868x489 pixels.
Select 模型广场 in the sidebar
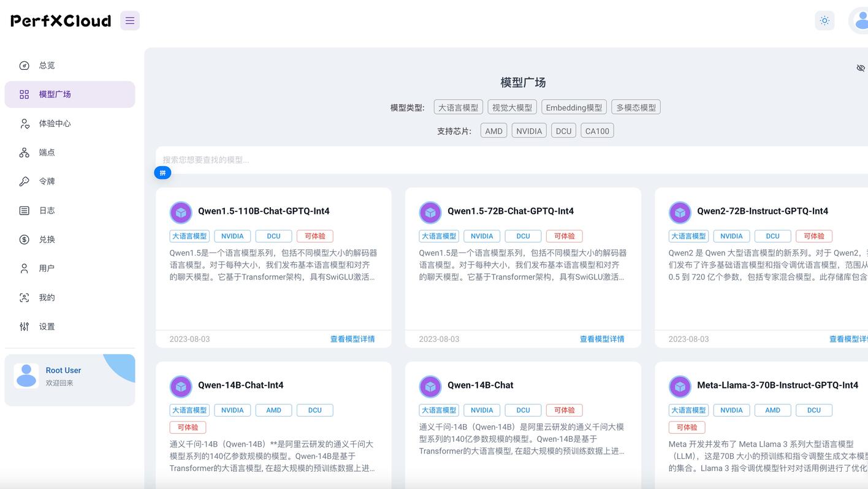click(x=70, y=94)
